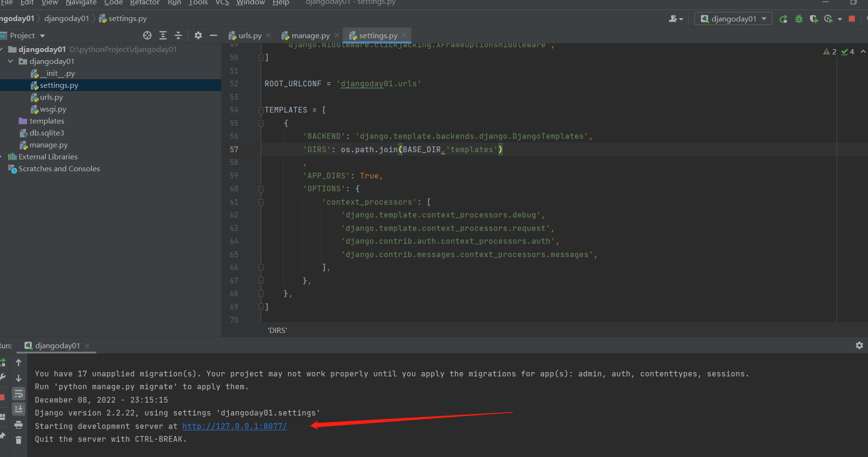Click the up arrow in the Run console

click(x=19, y=363)
